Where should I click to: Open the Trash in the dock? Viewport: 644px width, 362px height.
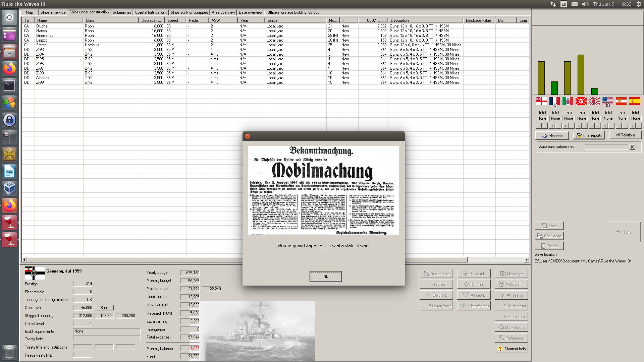(9, 352)
